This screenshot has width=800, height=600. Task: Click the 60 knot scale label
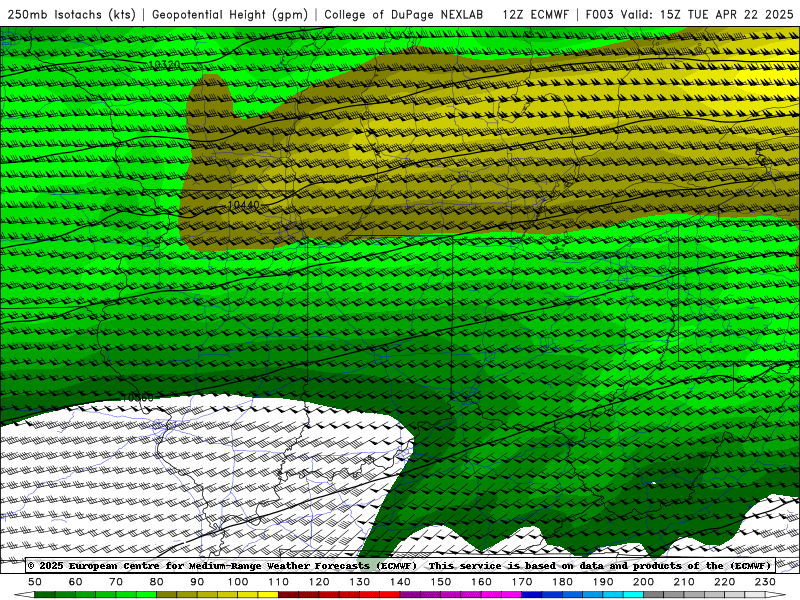[x=76, y=582]
